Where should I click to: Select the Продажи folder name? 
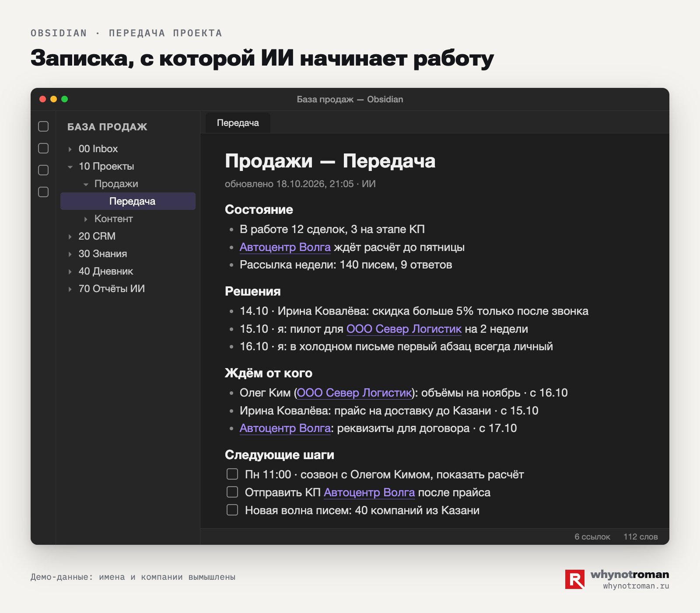(116, 184)
